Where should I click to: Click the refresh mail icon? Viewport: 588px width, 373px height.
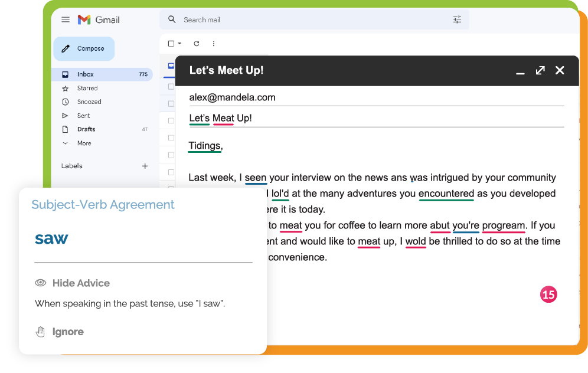[197, 44]
